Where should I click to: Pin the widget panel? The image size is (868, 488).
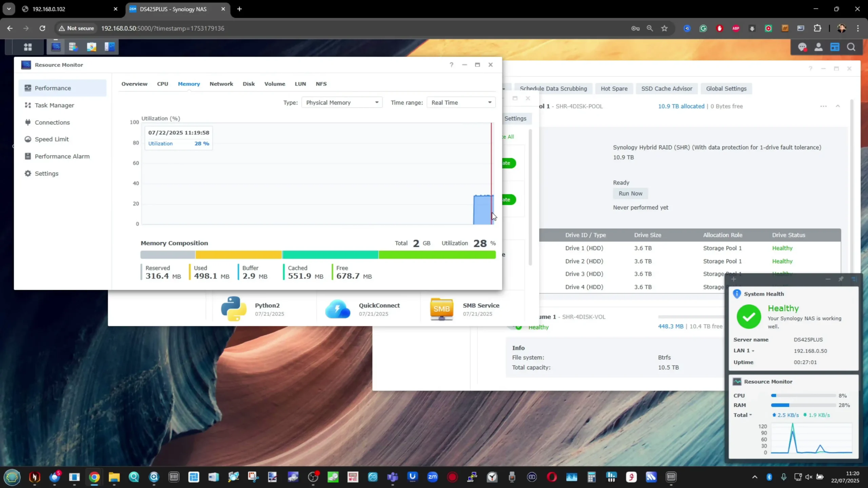[x=841, y=279]
